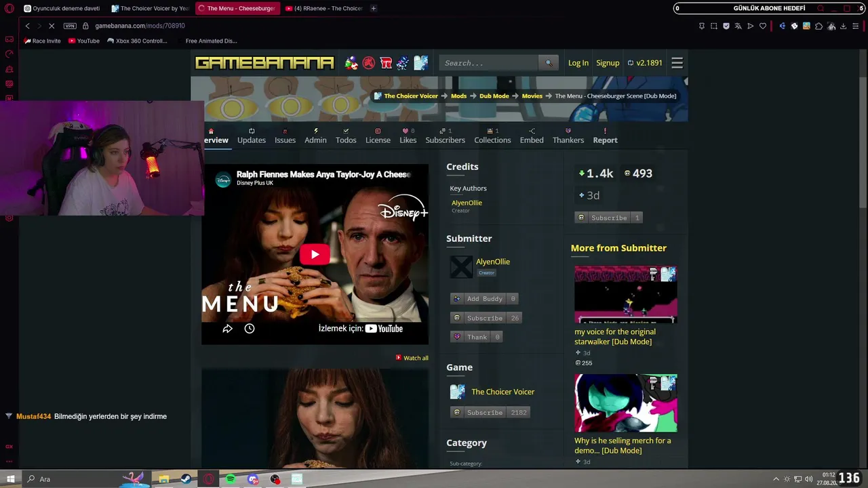Viewport: 868px width, 488px height.
Task: Open AlyenOllie key author link in Credits
Action: point(467,203)
